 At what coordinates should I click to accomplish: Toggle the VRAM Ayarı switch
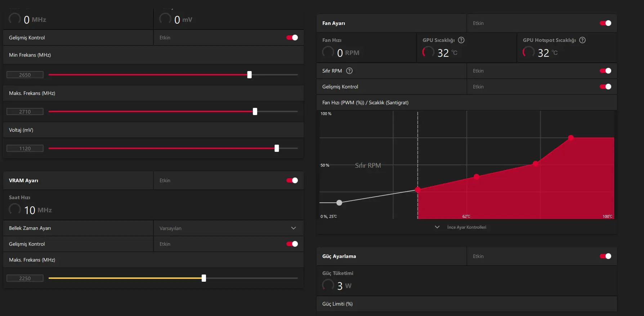(292, 180)
